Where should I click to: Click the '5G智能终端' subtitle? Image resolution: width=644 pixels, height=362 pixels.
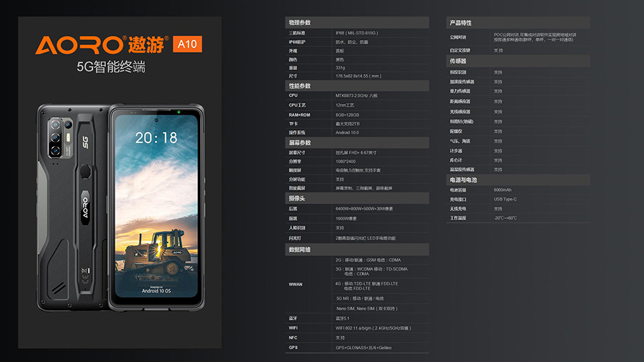coord(111,66)
